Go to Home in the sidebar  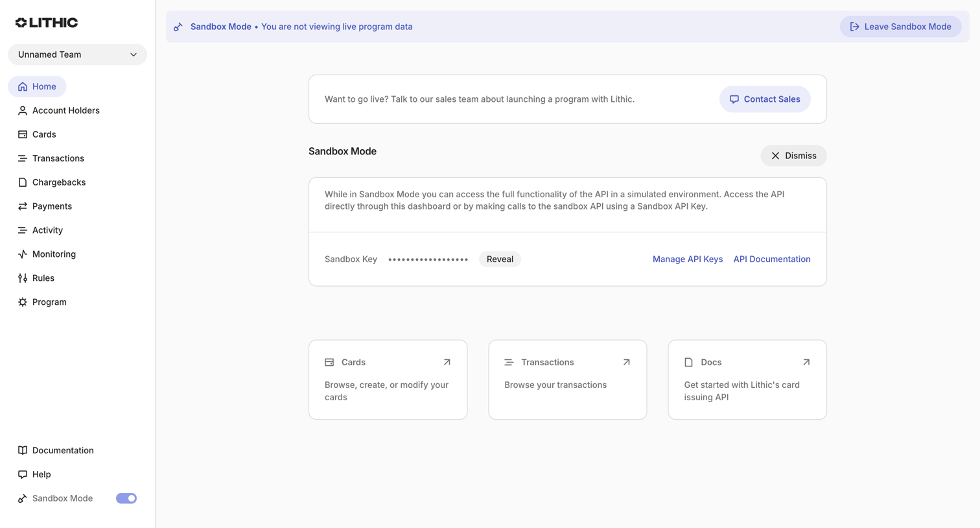coord(37,86)
